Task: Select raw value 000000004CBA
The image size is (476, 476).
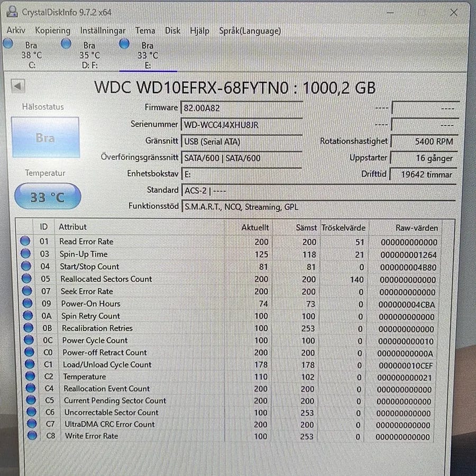Action: point(407,305)
